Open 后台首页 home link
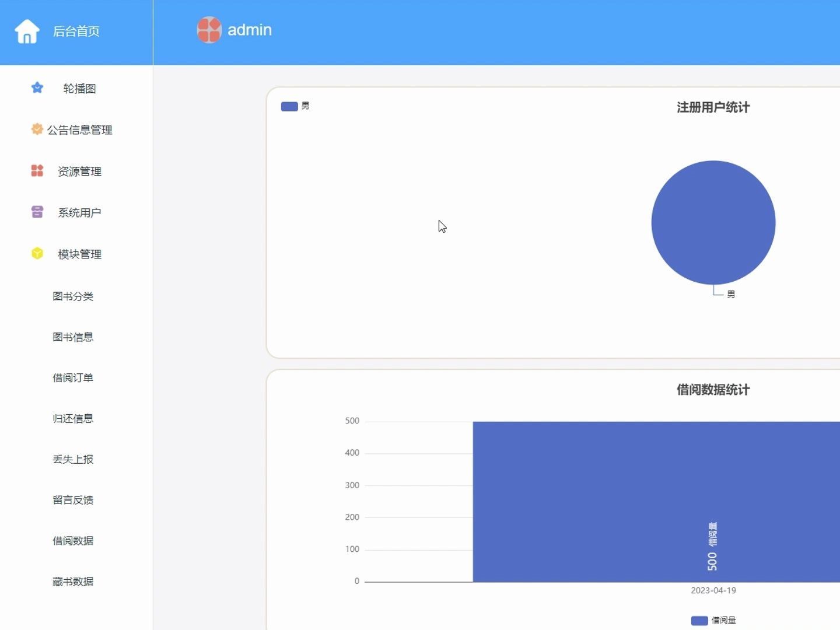The width and height of the screenshot is (840, 630). point(76,32)
